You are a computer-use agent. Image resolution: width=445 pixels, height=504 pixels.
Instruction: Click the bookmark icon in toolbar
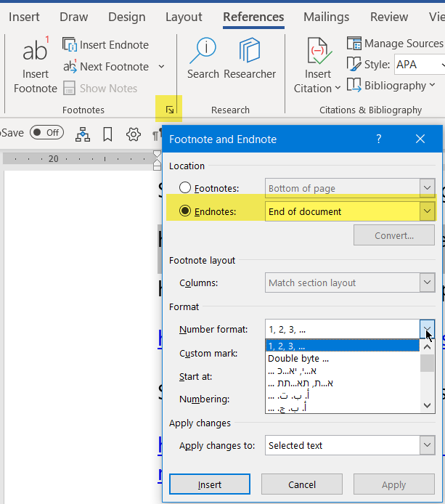point(107,134)
